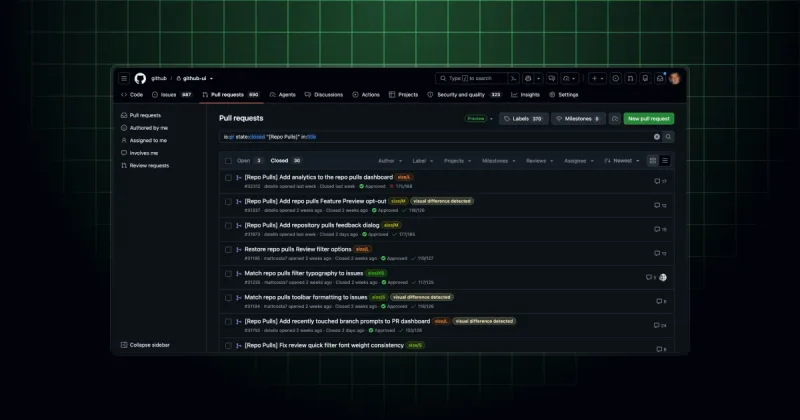Open the Labels page button
The image size is (800, 420).
pyautogui.click(x=523, y=118)
